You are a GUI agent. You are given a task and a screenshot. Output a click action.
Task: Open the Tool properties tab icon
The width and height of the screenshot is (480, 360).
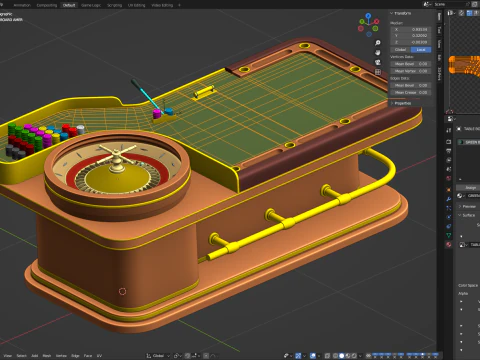449,130
